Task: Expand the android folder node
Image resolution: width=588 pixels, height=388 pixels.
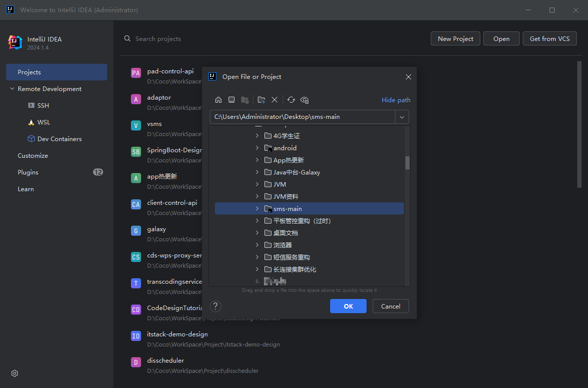Action: coord(257,148)
